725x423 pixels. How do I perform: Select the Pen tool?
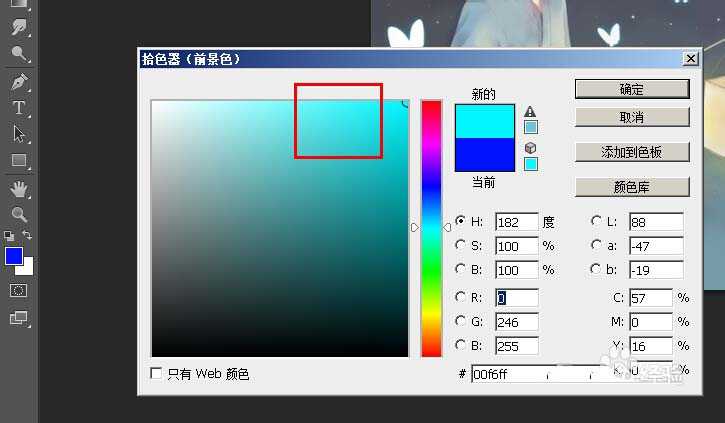tap(18, 82)
